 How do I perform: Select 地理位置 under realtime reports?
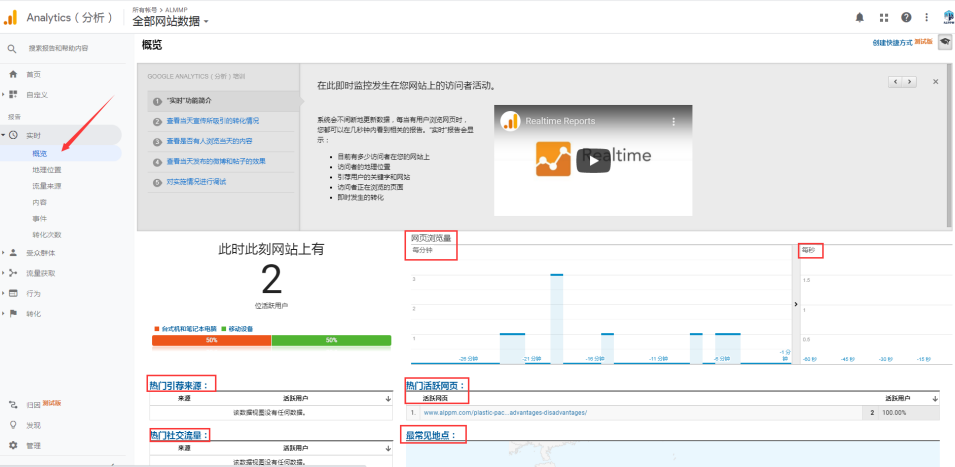click(47, 170)
